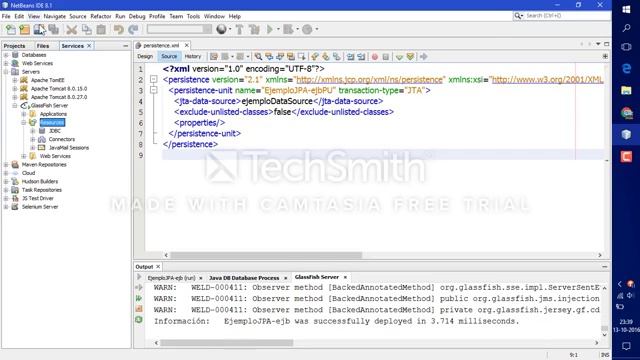Click the output horizontal scrollbar thumb
This screenshot has height=360, width=640.
[x=227, y=343]
